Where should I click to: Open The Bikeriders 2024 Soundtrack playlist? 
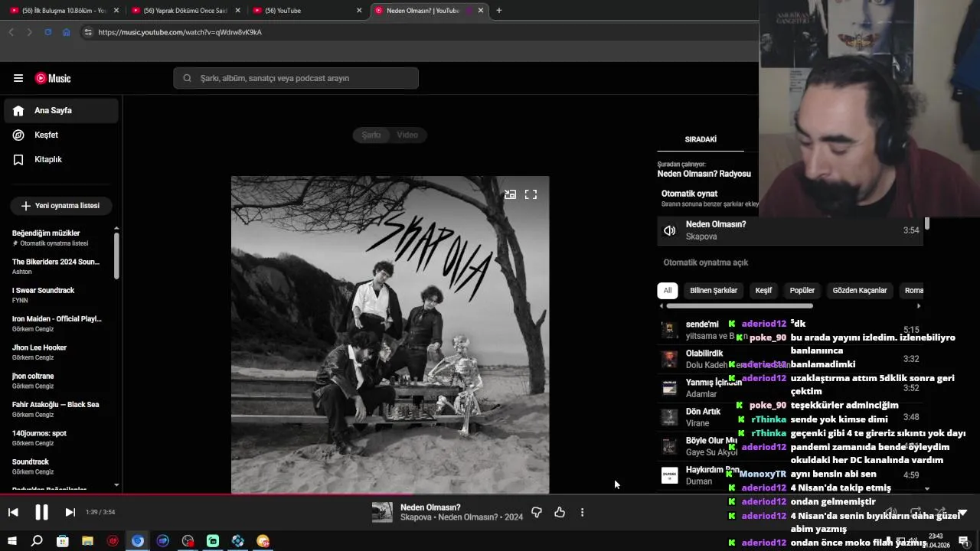click(57, 266)
